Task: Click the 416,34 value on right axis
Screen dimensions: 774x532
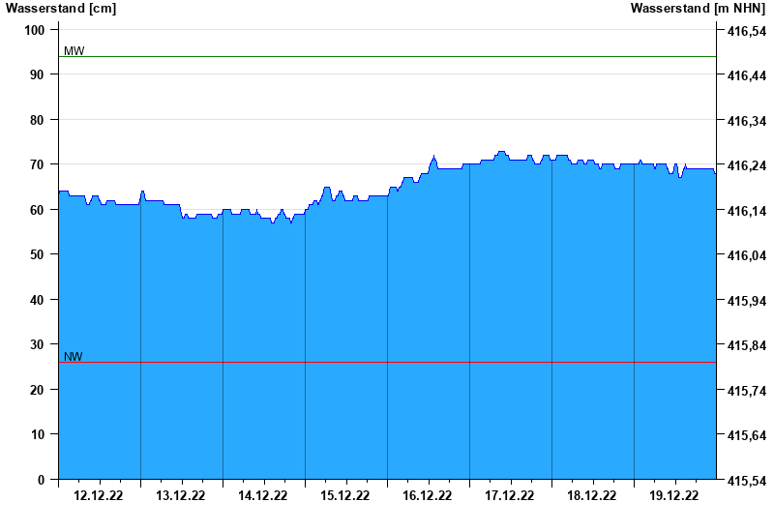Action: pyautogui.click(x=747, y=121)
